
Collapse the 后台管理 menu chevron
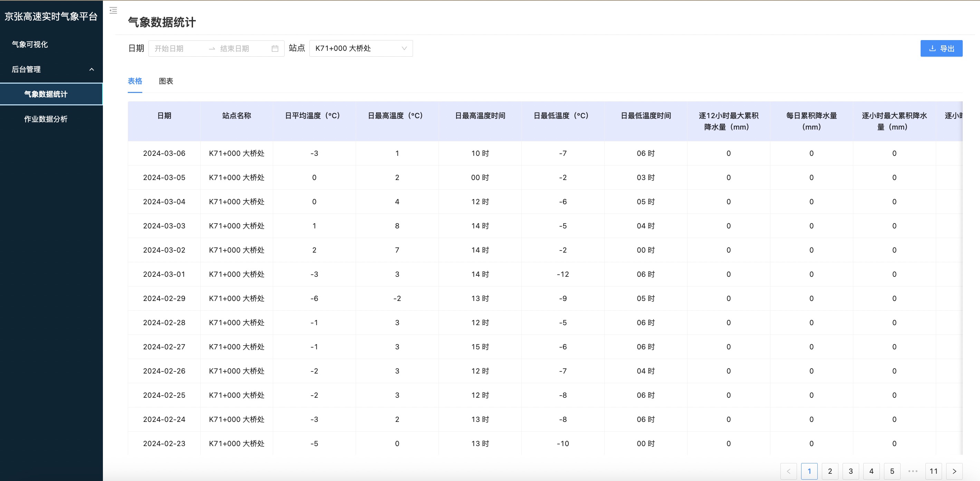tap(91, 69)
